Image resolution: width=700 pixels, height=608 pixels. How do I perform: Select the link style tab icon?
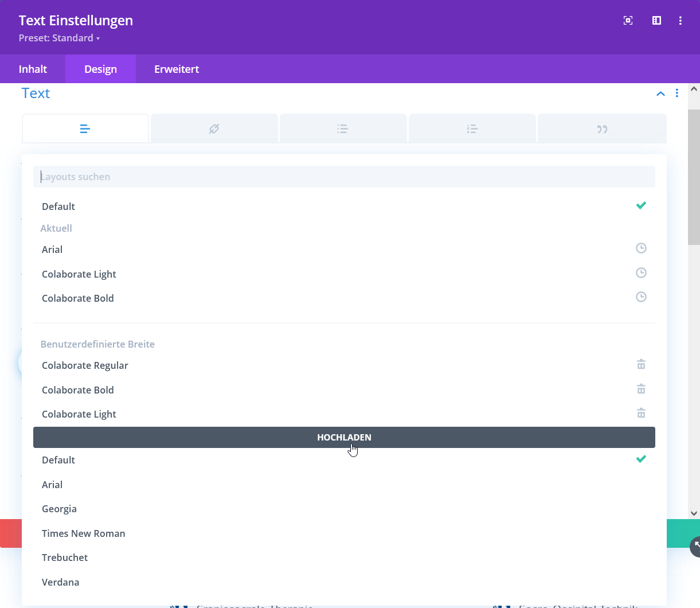coord(214,128)
